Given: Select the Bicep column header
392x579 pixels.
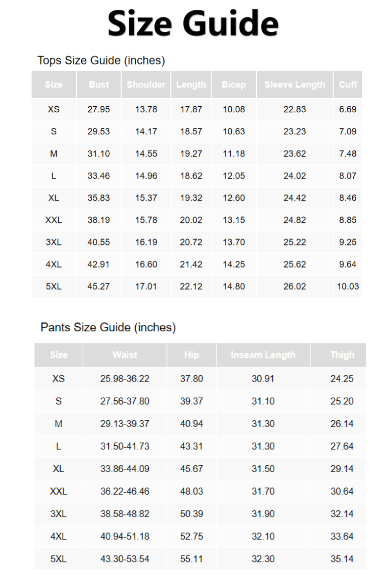Looking at the screenshot, I should (x=234, y=85).
